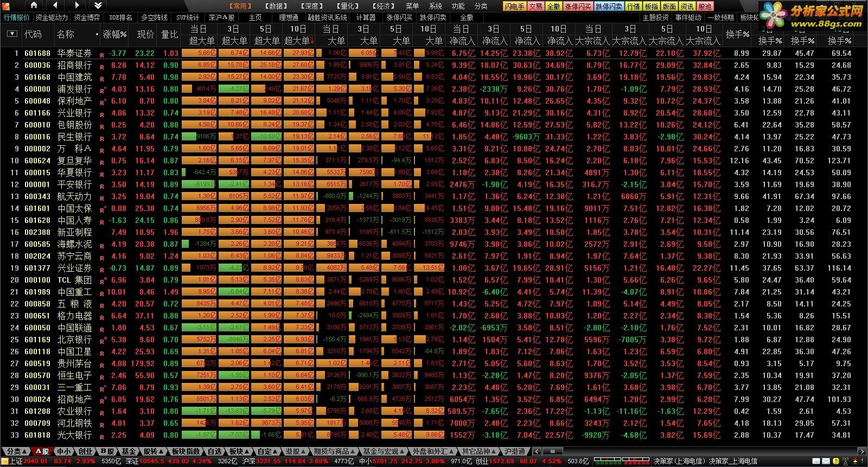Screen dimensions: 868x467
Task: Click the R marker beside 贵州茅台
Action: [x=101, y=364]
